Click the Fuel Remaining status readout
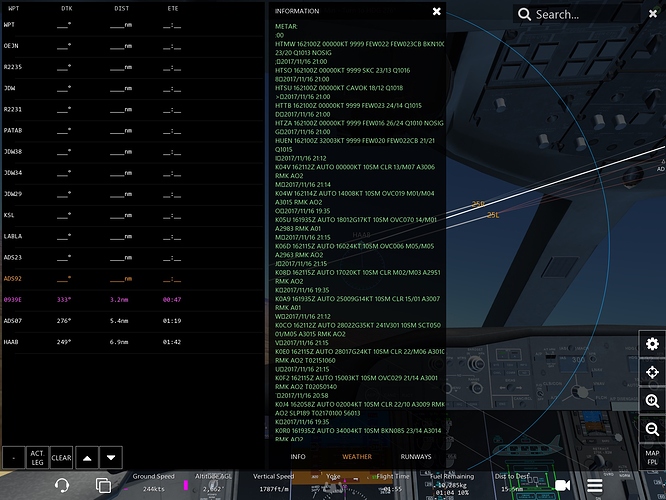 (x=452, y=483)
